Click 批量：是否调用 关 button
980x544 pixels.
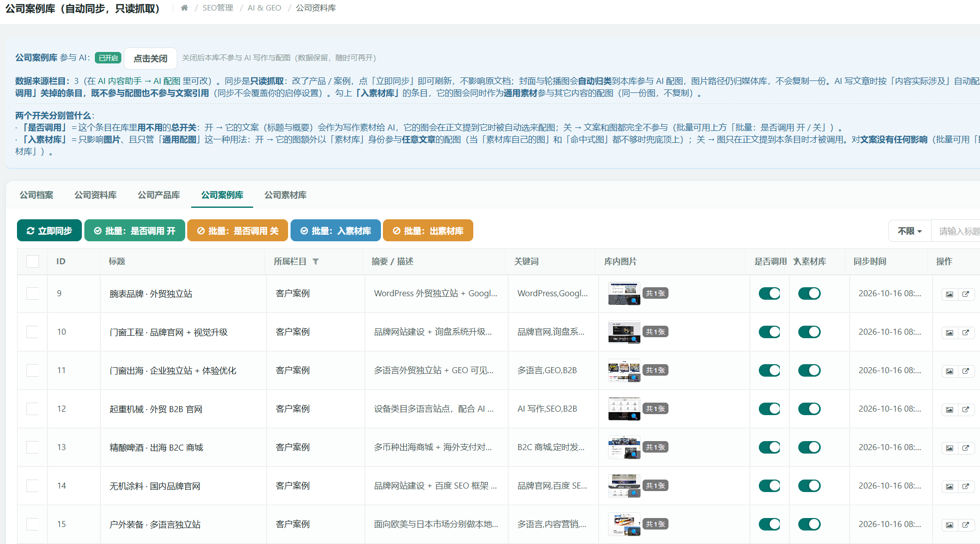click(238, 231)
